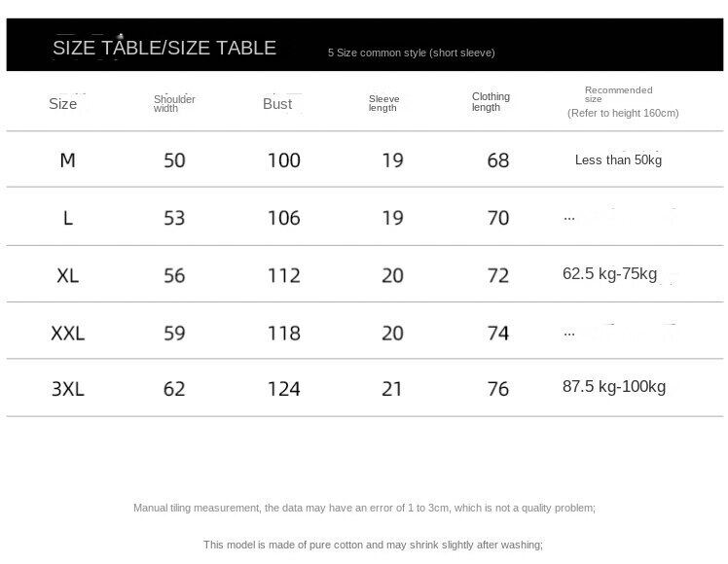Click the pure cotton shrink note
The height and width of the screenshot is (564, 728).
pyautogui.click(x=373, y=545)
